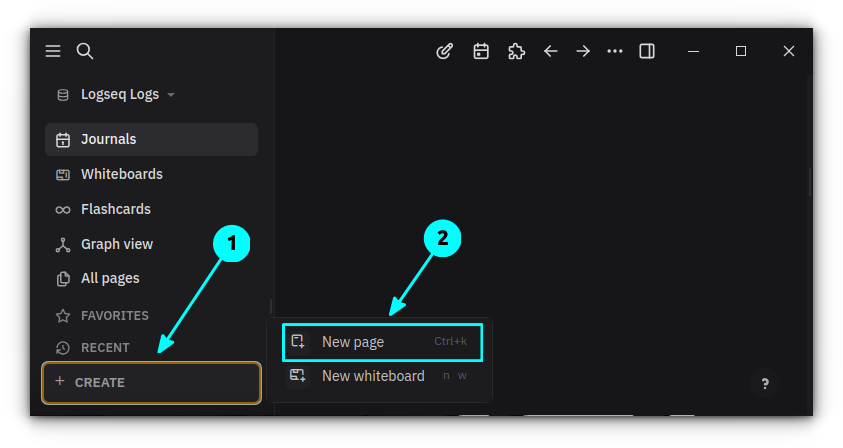Open the journals calendar icon in toolbar
This screenshot has height=448, width=843.
pos(481,51)
